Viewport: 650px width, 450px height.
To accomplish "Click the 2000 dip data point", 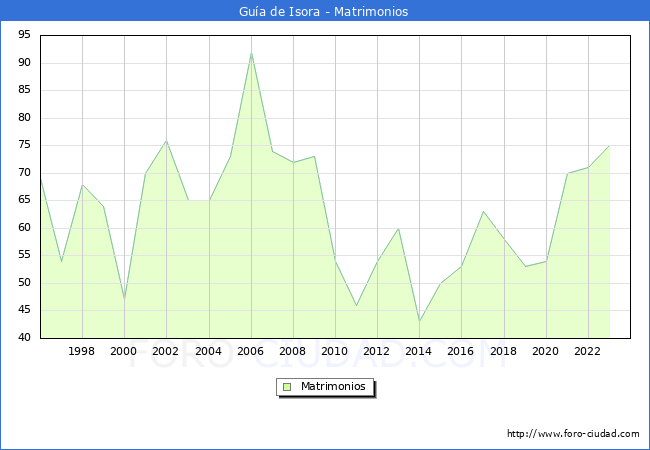I will 124,299.
